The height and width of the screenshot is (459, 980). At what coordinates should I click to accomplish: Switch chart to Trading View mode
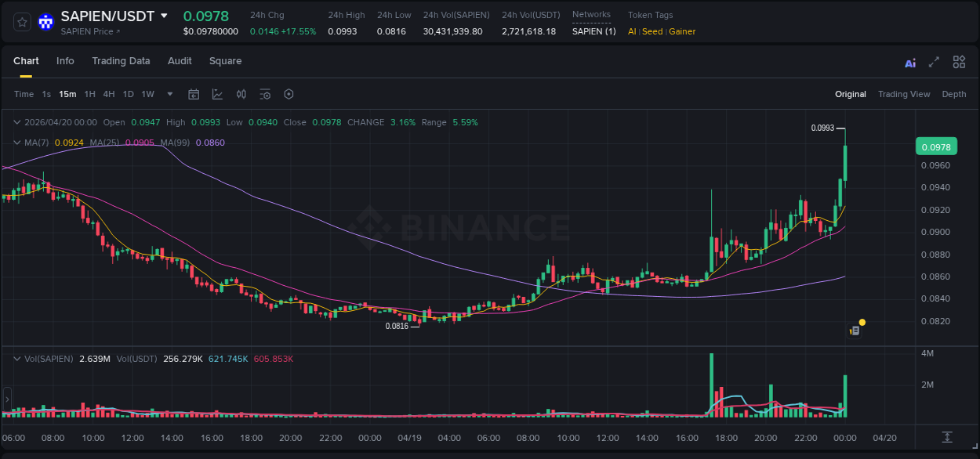click(903, 94)
